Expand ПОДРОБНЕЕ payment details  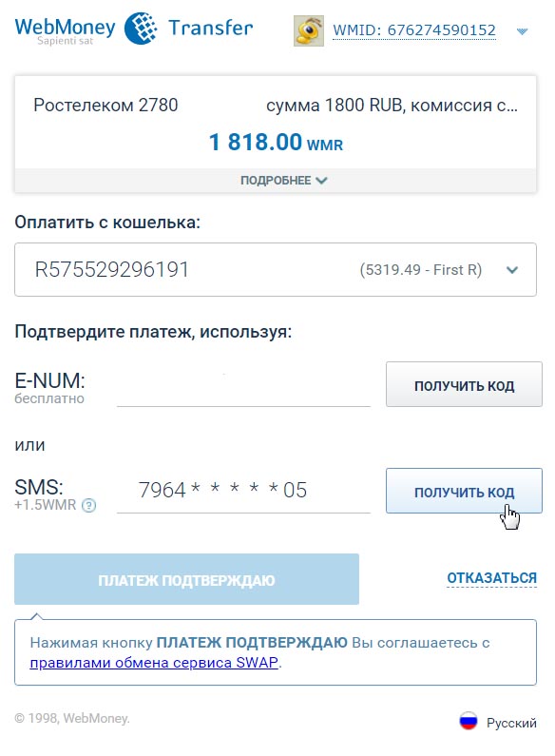pos(283,181)
